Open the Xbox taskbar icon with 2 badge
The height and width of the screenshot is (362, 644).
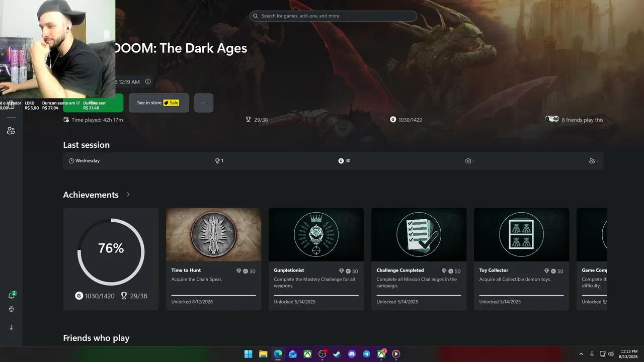[x=381, y=354]
